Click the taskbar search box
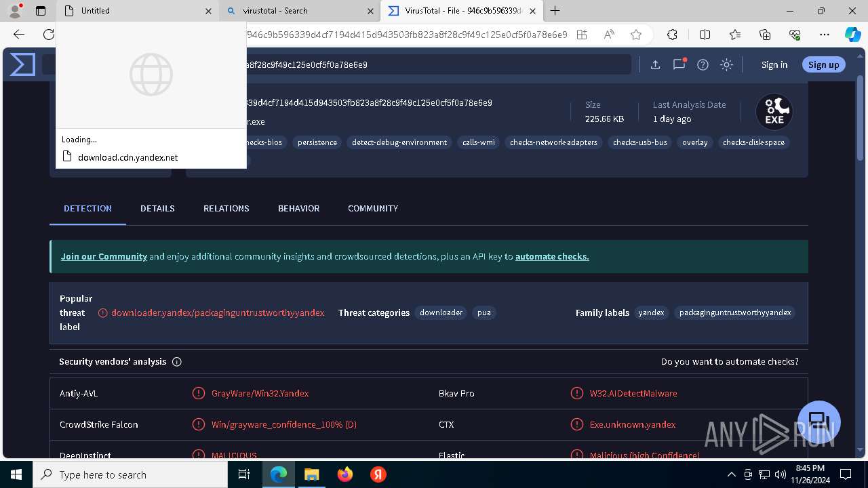This screenshot has width=868, height=488. point(130,474)
